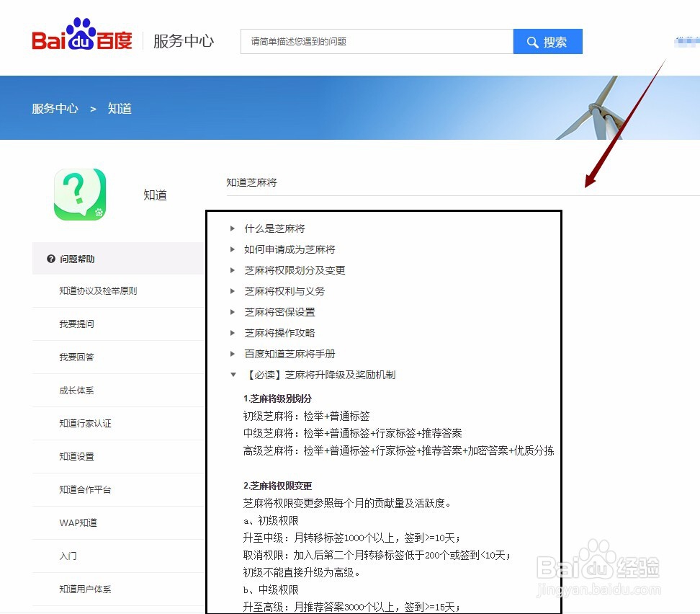Click the question-mark icon beside 问题帮助
This screenshot has width=700, height=614.
51,259
